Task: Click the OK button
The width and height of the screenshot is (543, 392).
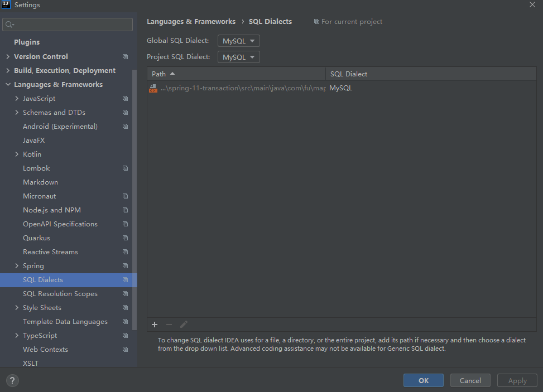Action: click(x=423, y=381)
